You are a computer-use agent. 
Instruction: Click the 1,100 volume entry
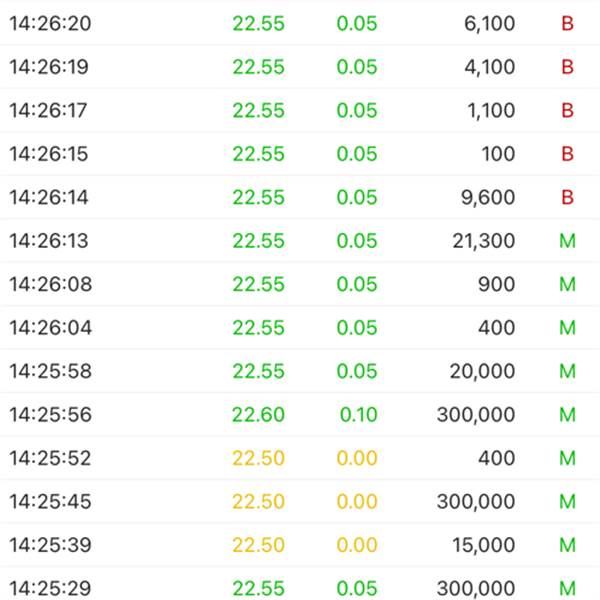pos(491,111)
